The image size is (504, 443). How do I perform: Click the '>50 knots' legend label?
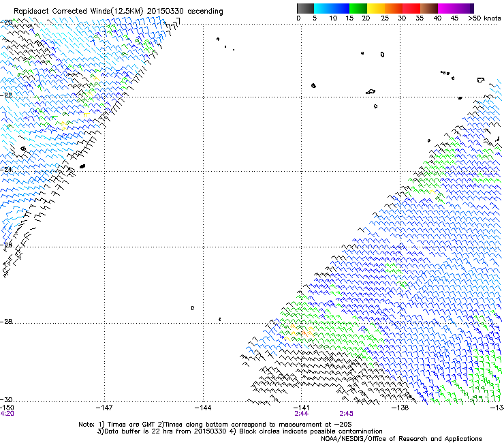coord(484,18)
